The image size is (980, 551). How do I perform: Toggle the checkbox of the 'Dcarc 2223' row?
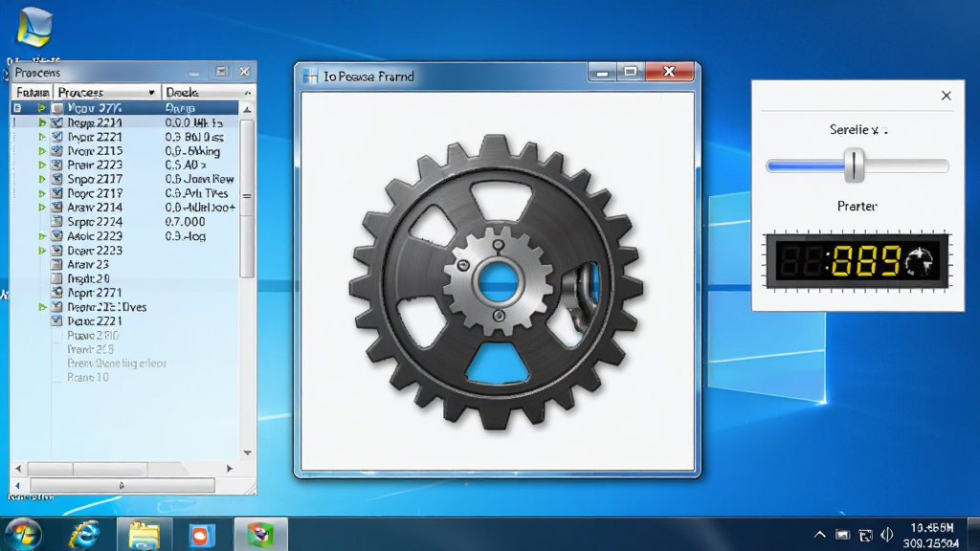pyautogui.click(x=56, y=251)
